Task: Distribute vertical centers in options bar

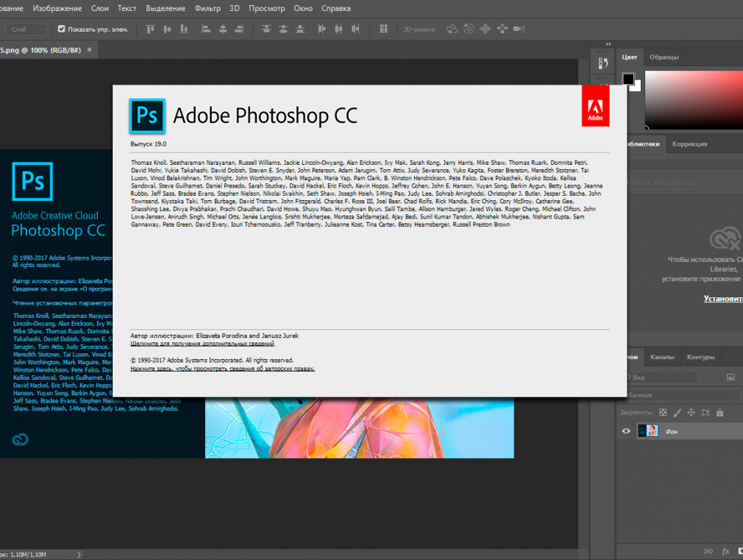Action: pyautogui.click(x=283, y=29)
